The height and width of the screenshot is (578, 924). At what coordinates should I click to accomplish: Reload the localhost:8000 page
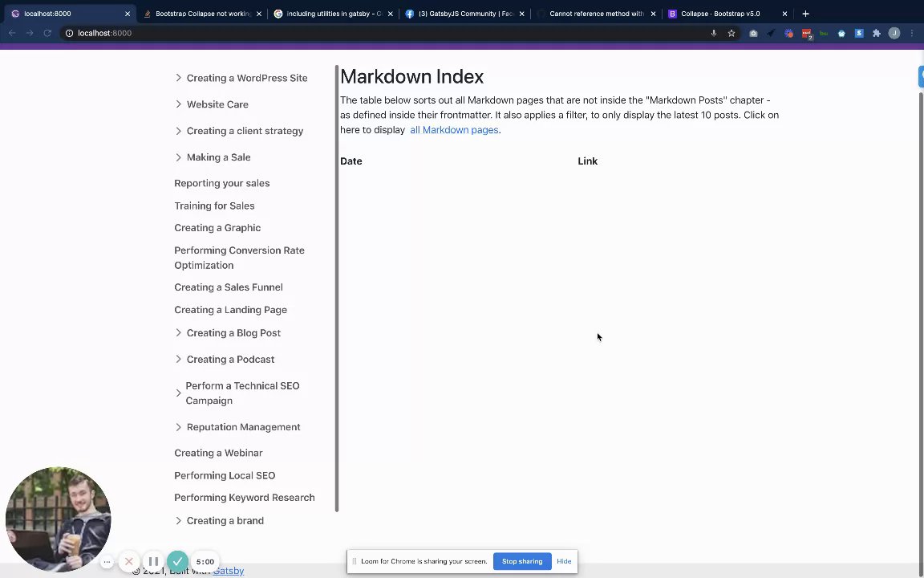coord(47,33)
